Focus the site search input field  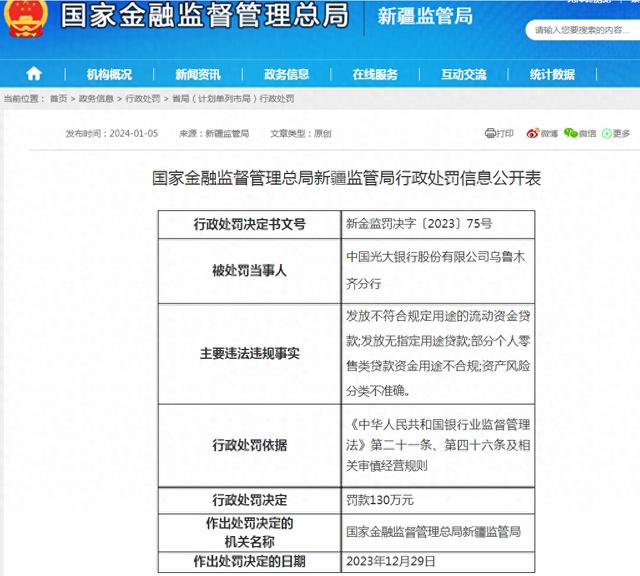coord(582,30)
